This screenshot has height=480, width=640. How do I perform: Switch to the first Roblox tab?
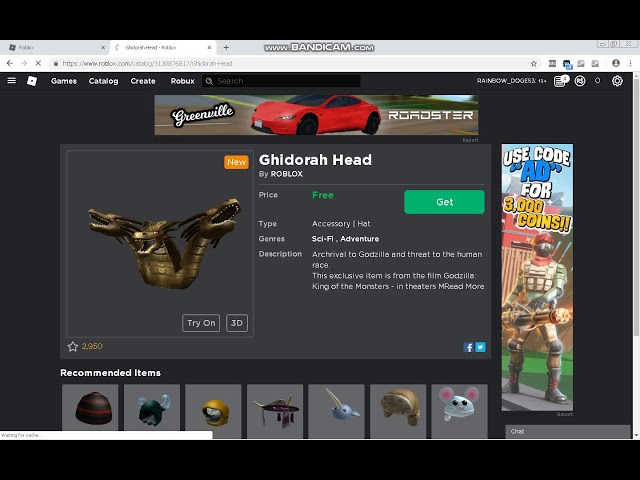click(x=55, y=48)
